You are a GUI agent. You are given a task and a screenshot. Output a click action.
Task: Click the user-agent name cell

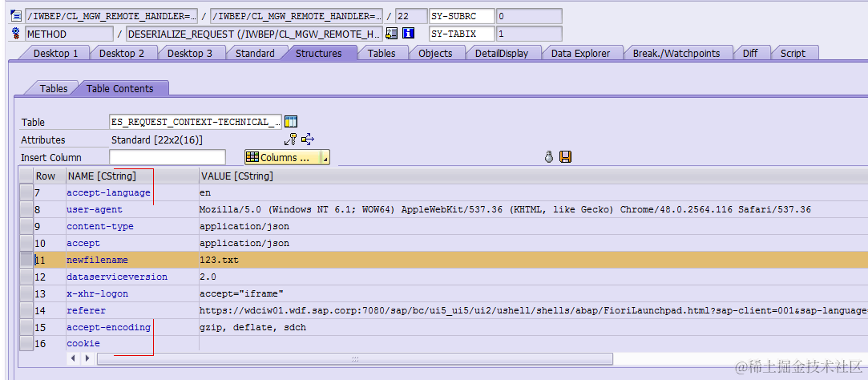pos(132,209)
